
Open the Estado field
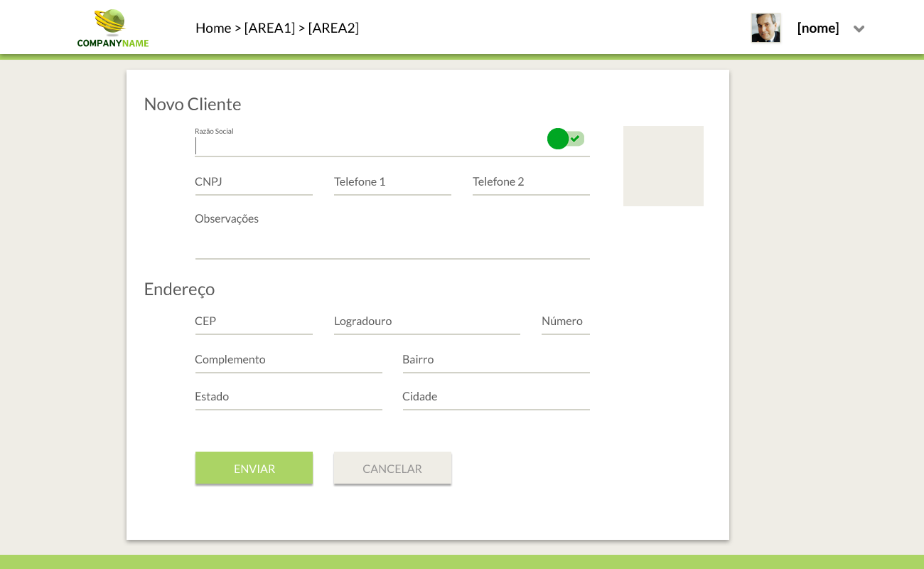[289, 398]
